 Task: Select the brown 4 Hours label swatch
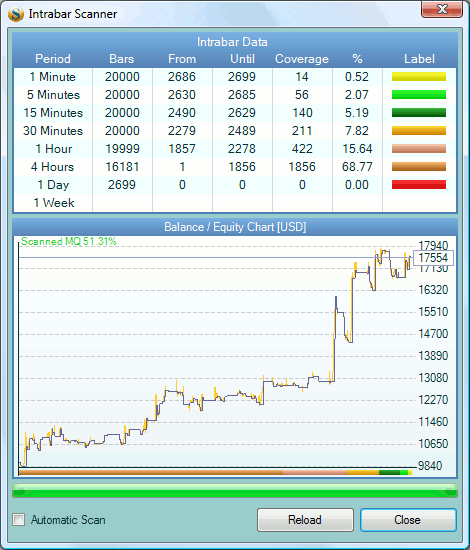(419, 167)
